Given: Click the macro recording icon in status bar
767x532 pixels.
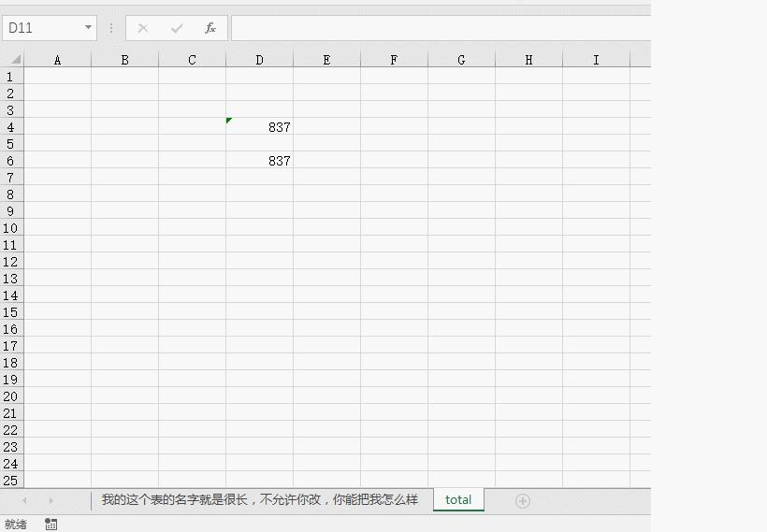Looking at the screenshot, I should pyautogui.click(x=51, y=525).
